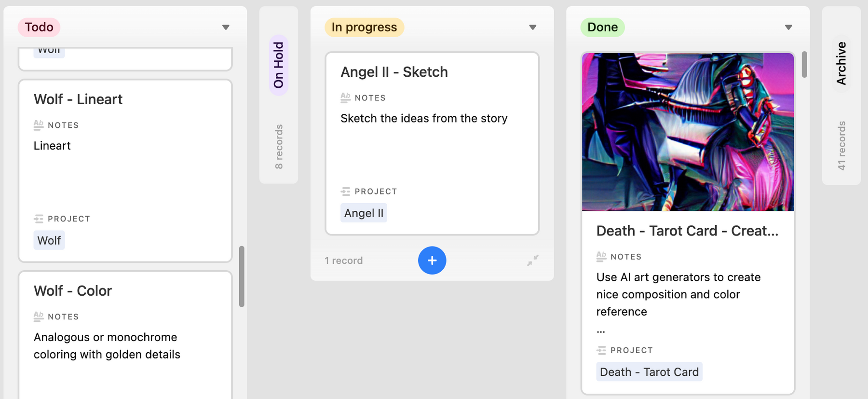Click the Notes field icon in Wolf - Lineart
The image size is (868, 399).
[39, 125]
